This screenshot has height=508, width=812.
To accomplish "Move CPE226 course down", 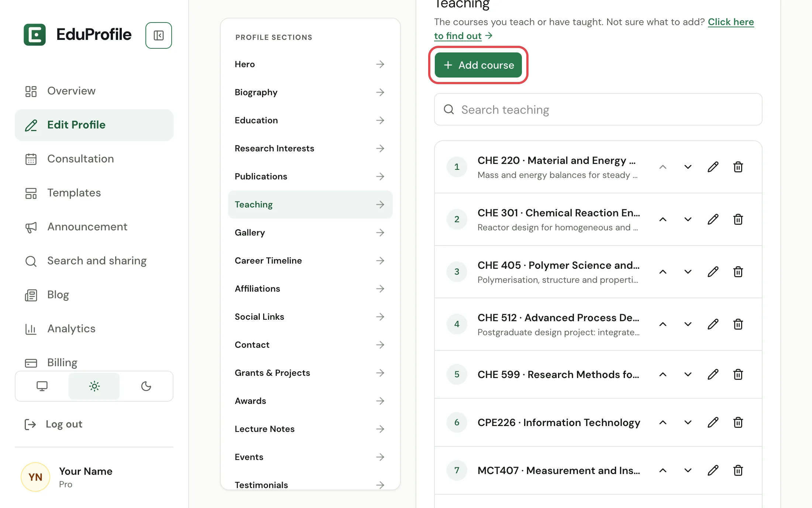I will click(688, 422).
